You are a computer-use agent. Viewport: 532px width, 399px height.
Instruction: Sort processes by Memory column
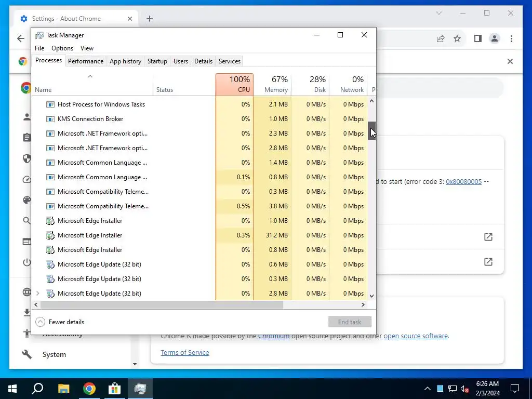pyautogui.click(x=272, y=85)
